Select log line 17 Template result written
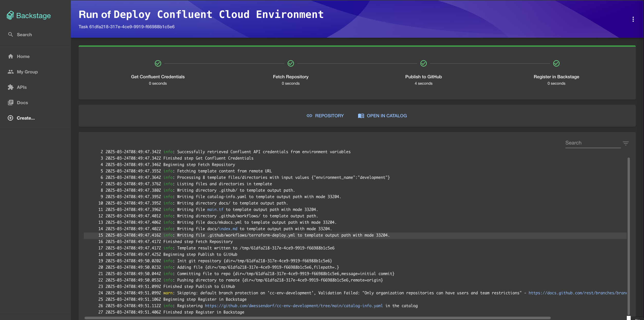The height and width of the screenshot is (320, 644). pos(355,248)
